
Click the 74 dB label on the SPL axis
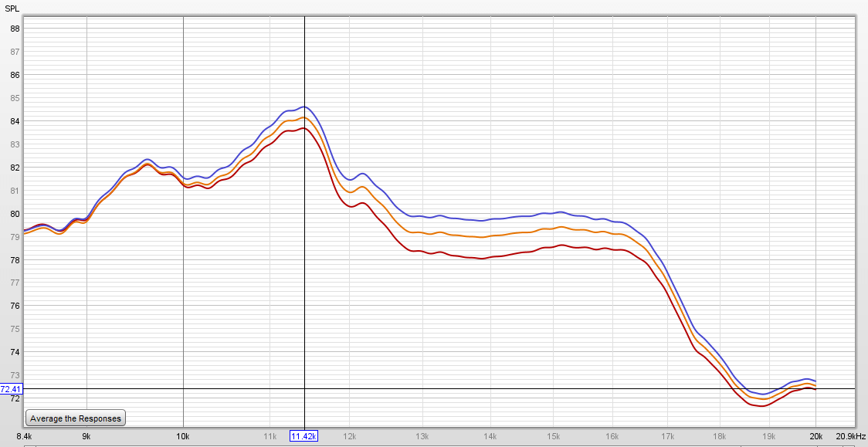(x=15, y=352)
